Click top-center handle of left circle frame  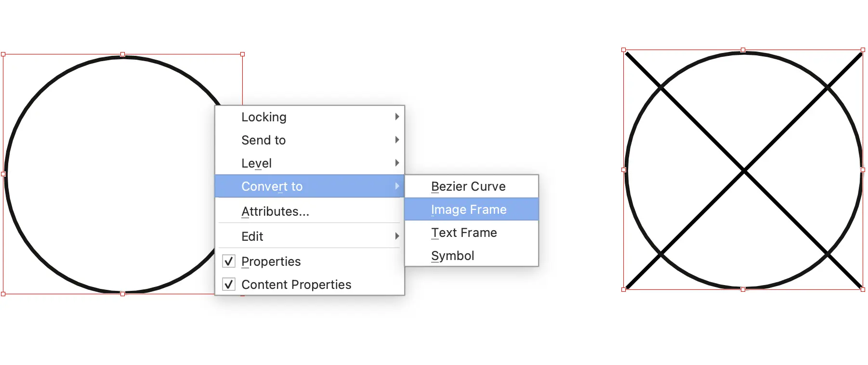click(x=123, y=54)
